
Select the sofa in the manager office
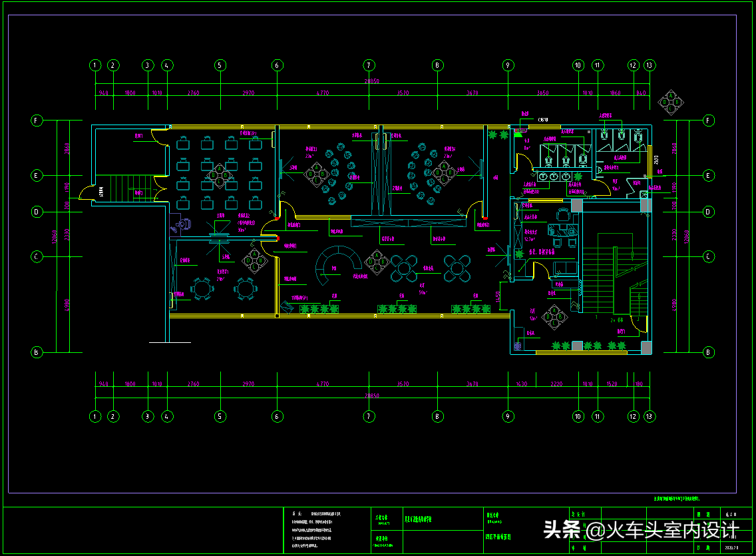565,268
